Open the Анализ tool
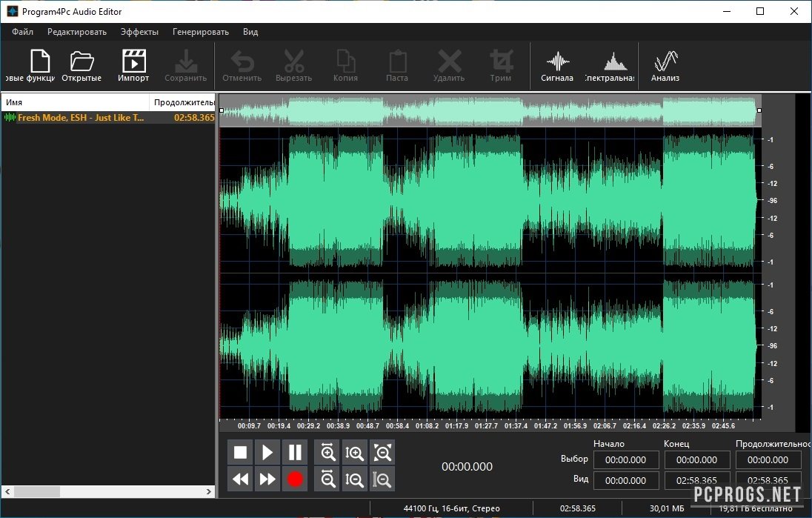 665,65
